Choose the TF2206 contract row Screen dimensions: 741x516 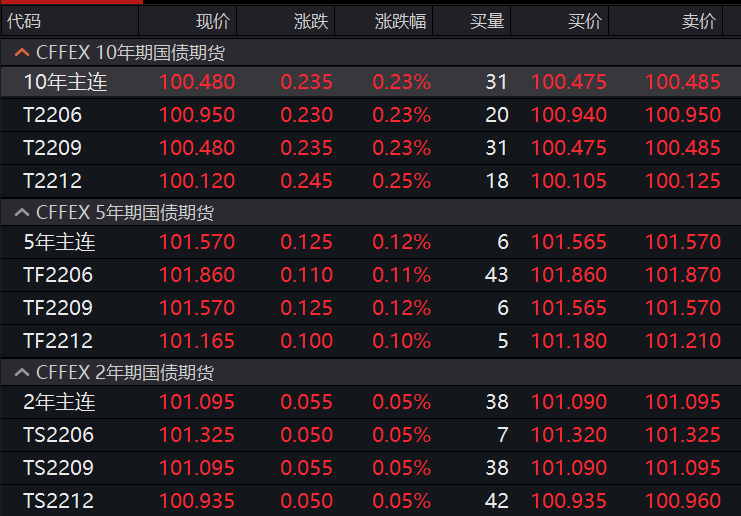click(x=58, y=275)
